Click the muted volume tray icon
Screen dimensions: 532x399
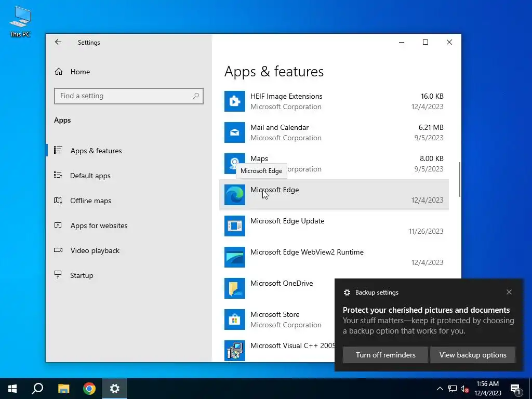[465, 389]
